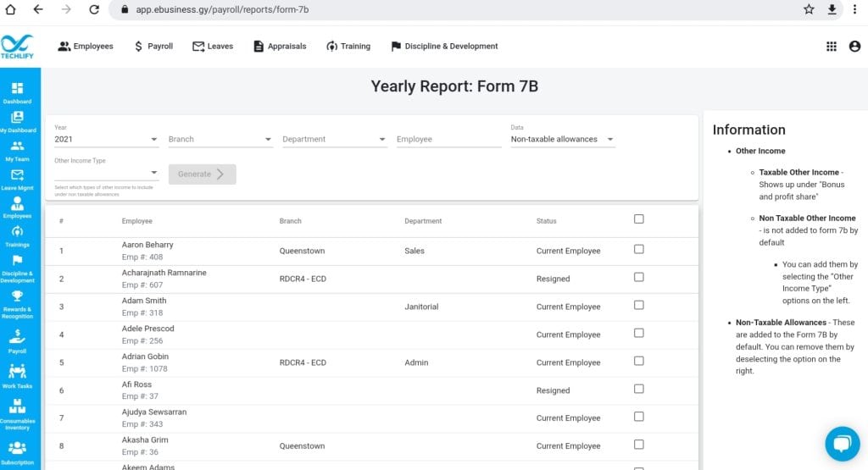Focus the Employee filter field

448,140
